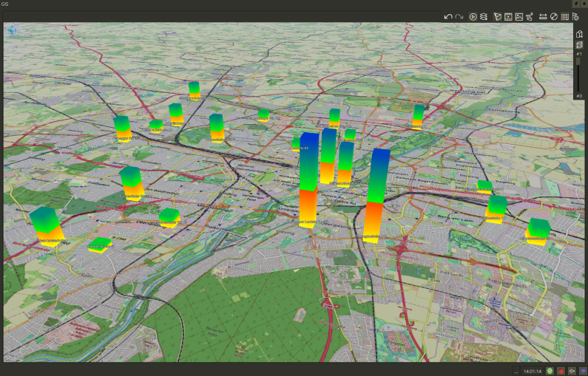
Task: Toggle the crossed-out circle icon
Action: tap(554, 16)
